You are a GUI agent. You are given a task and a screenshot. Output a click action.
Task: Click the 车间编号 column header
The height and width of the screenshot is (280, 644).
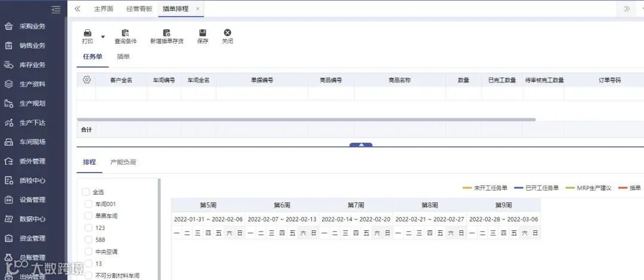point(164,80)
